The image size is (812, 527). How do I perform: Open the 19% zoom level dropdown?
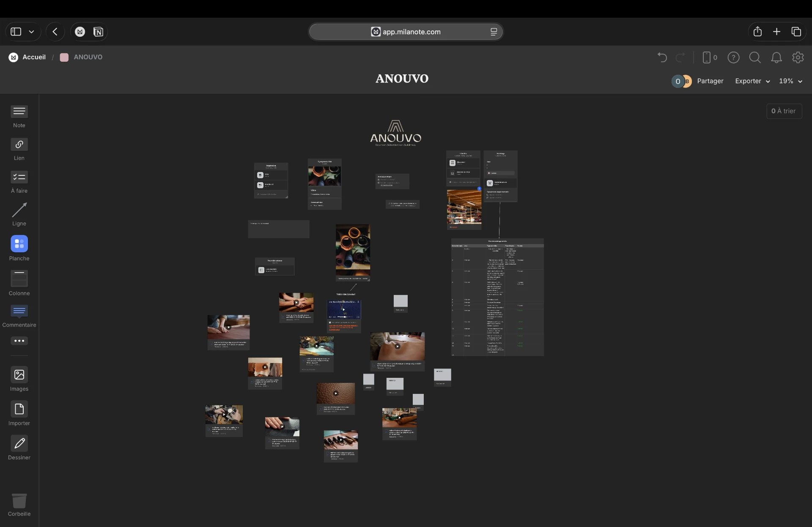click(x=790, y=81)
